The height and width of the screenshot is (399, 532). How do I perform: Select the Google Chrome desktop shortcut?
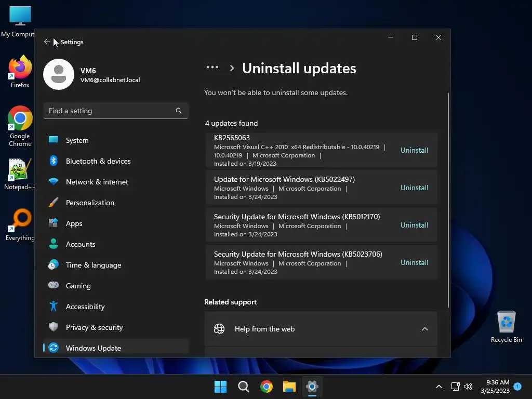point(20,126)
